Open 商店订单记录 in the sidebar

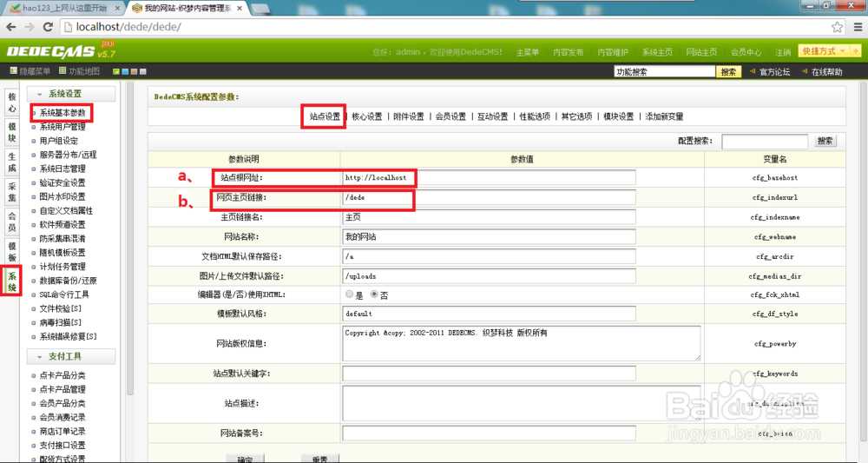click(62, 431)
